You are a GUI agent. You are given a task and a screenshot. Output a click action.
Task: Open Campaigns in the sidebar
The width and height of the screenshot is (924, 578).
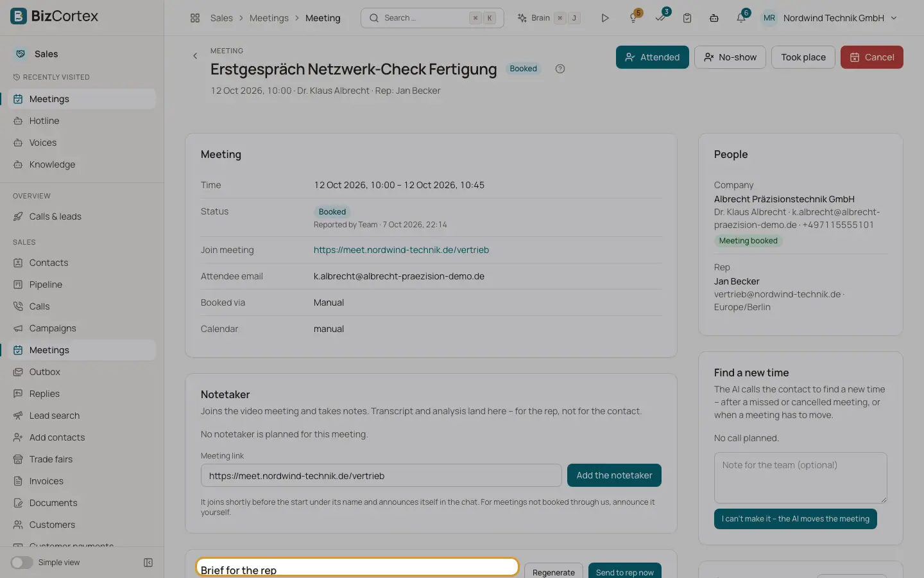(x=82, y=328)
